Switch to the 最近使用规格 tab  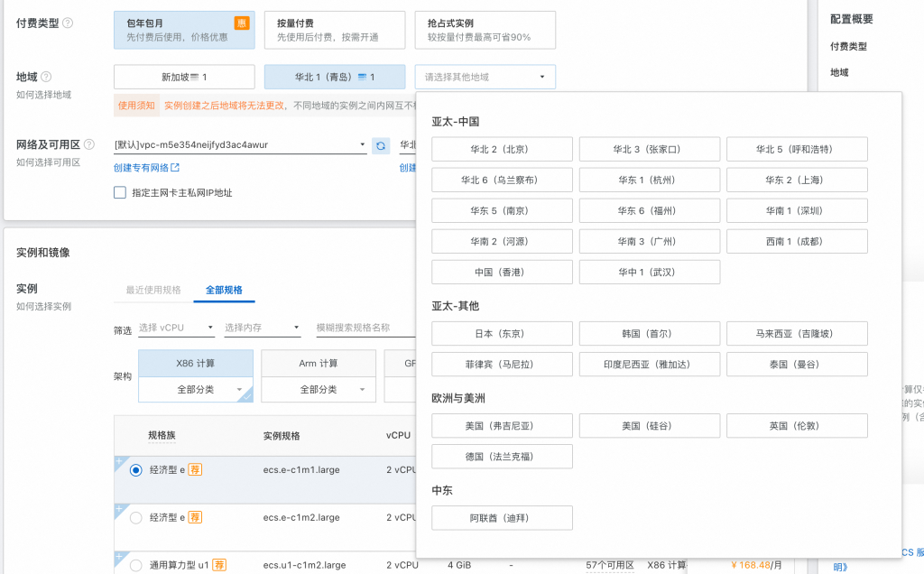(x=153, y=291)
